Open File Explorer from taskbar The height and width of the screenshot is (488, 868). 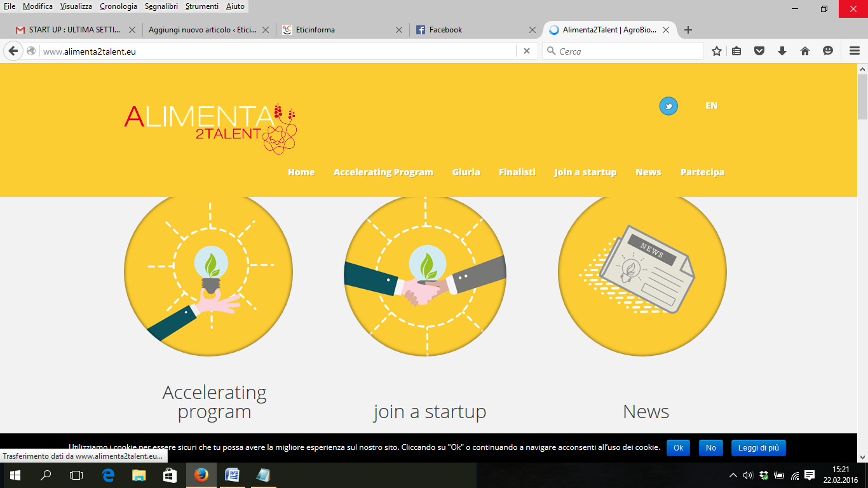click(139, 475)
